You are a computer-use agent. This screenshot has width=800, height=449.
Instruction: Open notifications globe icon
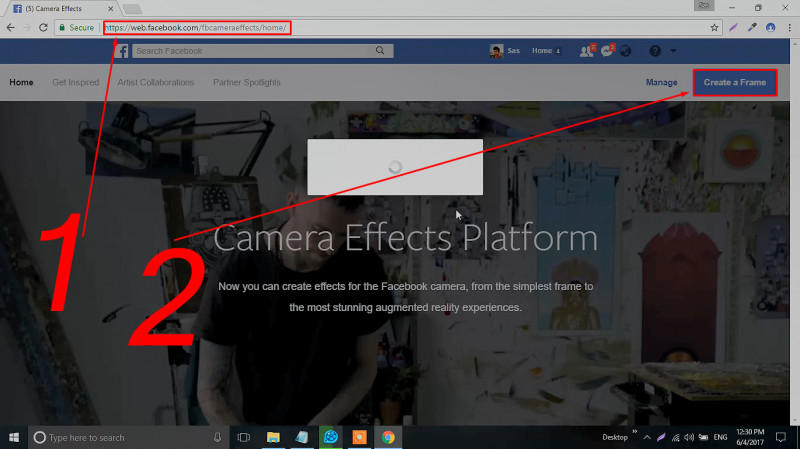click(626, 51)
